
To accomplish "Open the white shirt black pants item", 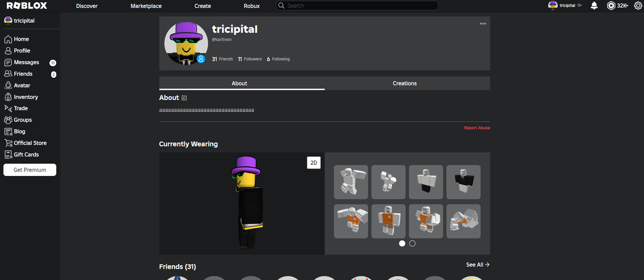I will click(x=426, y=182).
